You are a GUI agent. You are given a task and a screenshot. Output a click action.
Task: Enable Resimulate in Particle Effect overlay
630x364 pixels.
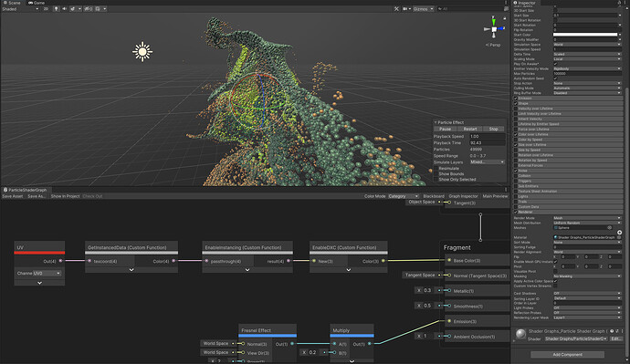tap(436, 169)
